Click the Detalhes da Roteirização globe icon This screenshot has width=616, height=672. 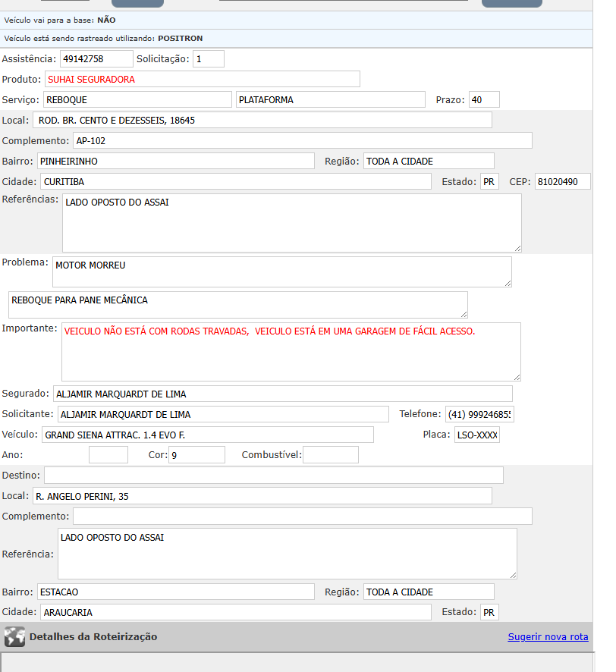point(14,636)
